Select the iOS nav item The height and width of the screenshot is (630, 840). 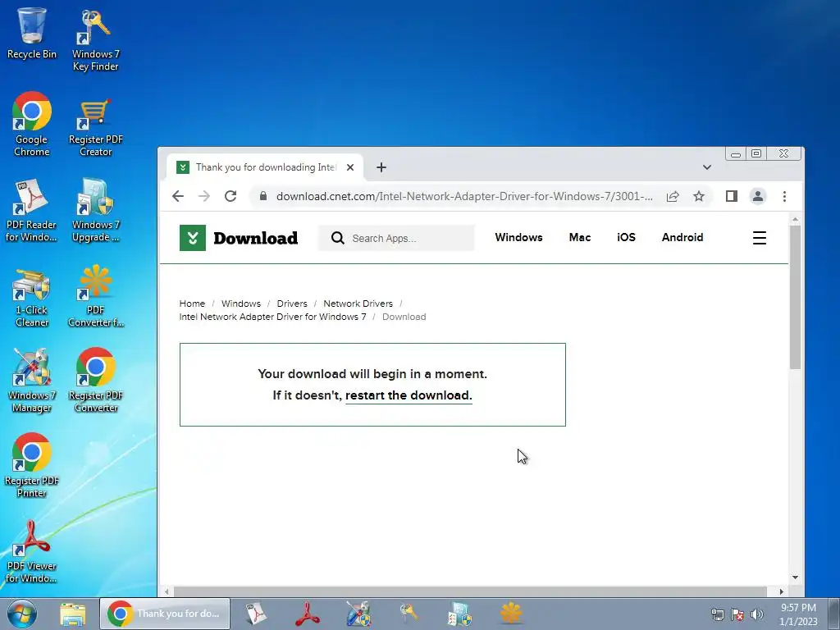point(626,237)
